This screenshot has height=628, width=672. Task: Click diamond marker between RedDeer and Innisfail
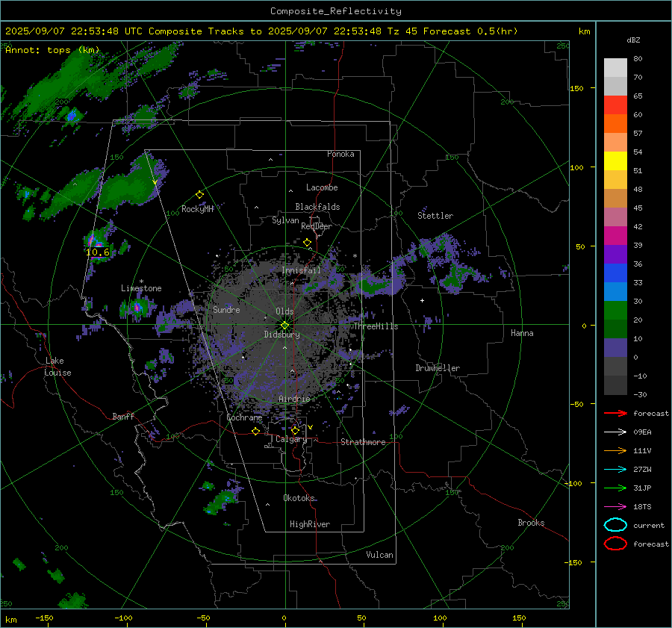[307, 243]
